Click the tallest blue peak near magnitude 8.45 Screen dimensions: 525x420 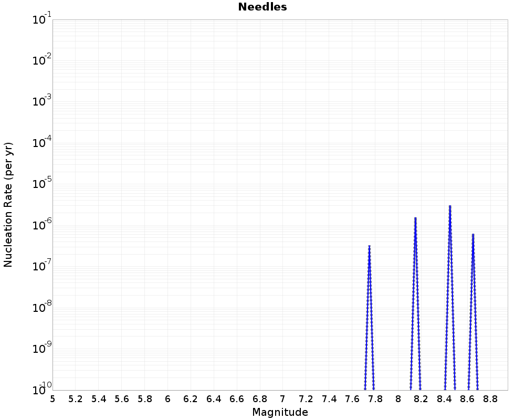[450, 298]
